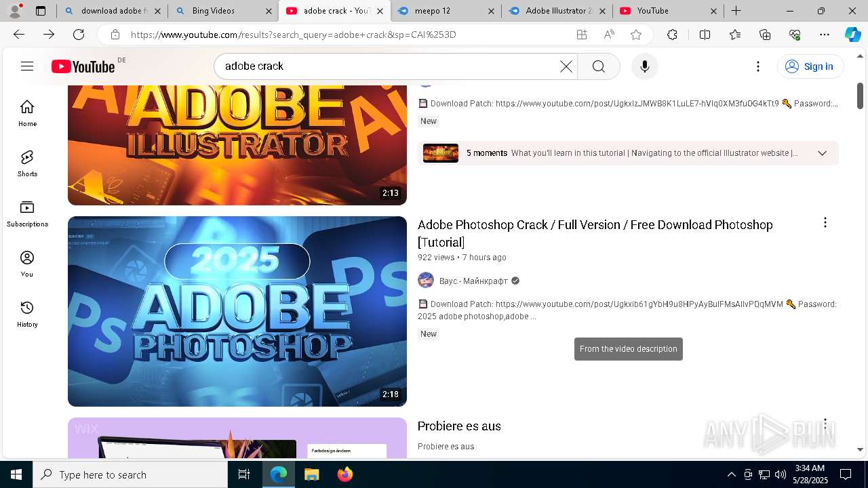Screen dimensions: 868x488
Task: Open Adobe Illustrator video thumbnail
Action: pos(237,145)
